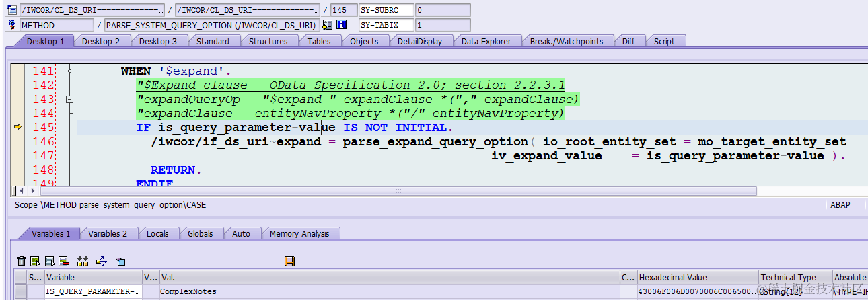Open the Data Explorer tab
This screenshot has height=300, width=868.
click(x=486, y=41)
